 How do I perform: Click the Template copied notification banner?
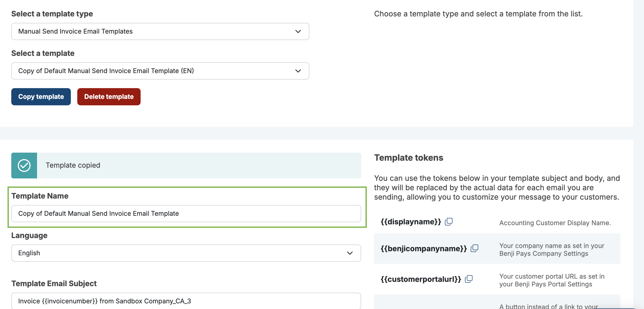pos(199,166)
